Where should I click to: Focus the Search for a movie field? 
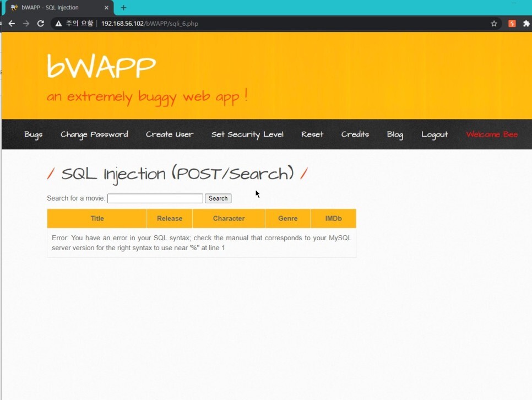[155, 198]
